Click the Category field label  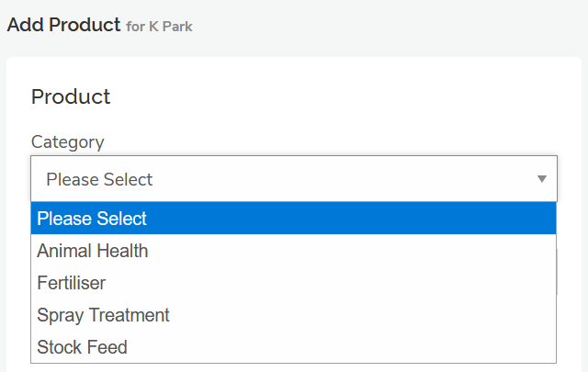(68, 141)
